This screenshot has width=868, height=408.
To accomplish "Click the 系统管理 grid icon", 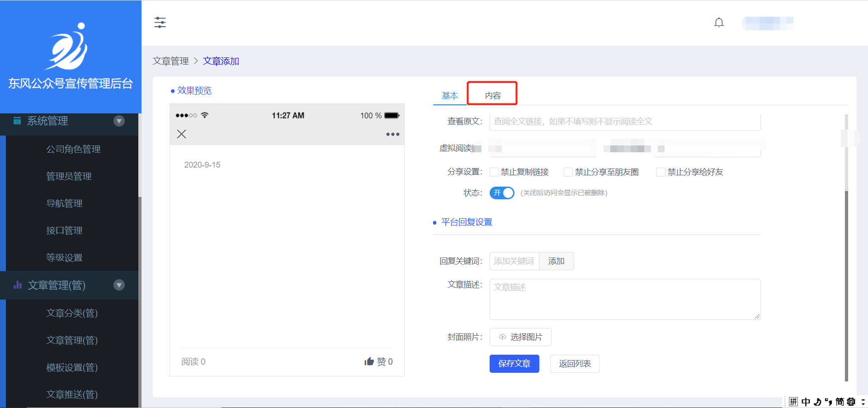I will pyautogui.click(x=17, y=121).
